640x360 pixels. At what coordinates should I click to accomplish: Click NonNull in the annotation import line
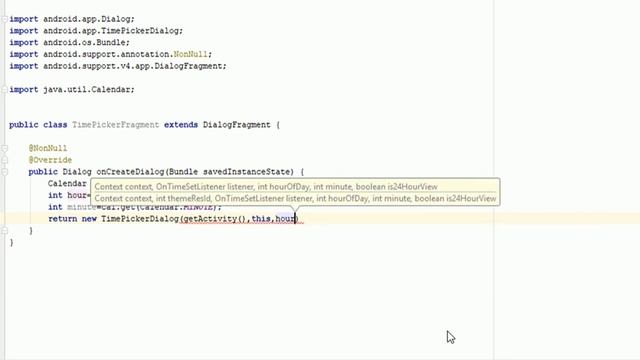click(x=190, y=54)
